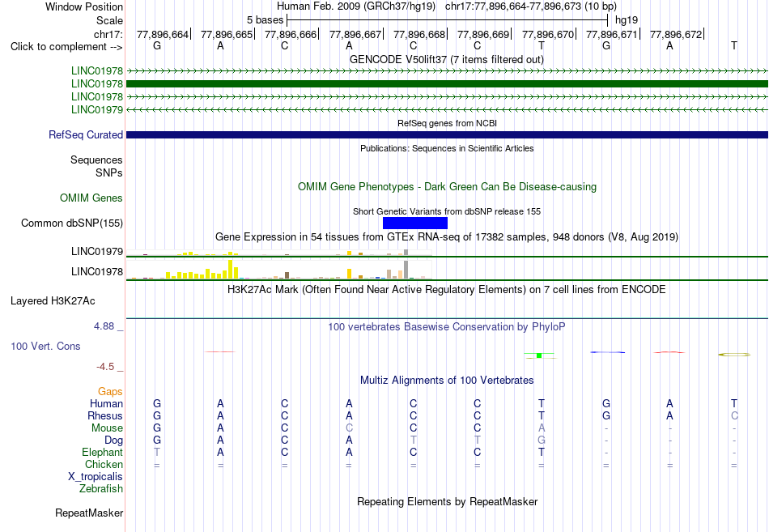Click the orange 'Gaps' label

[110, 391]
